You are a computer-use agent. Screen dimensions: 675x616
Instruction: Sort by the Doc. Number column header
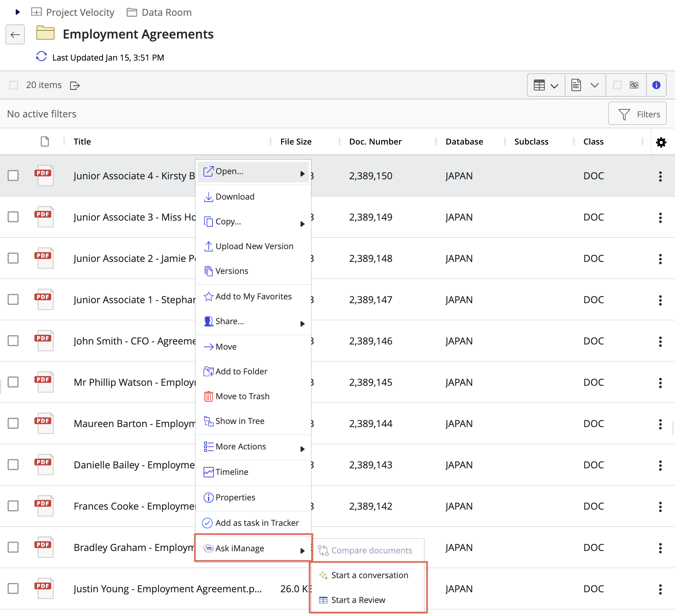pyautogui.click(x=375, y=142)
